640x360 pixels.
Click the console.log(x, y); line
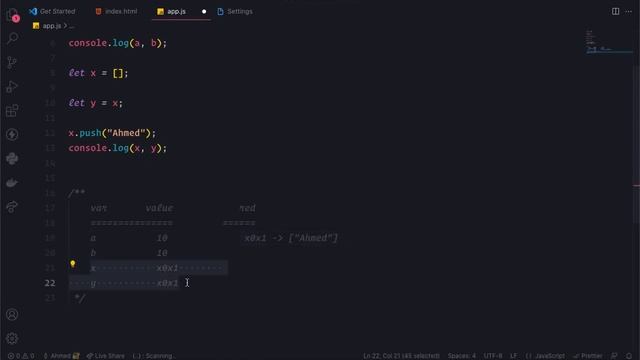(118, 148)
